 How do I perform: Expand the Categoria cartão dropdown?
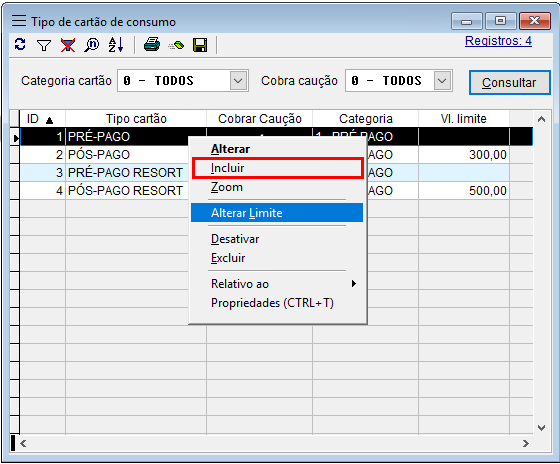coord(238,81)
